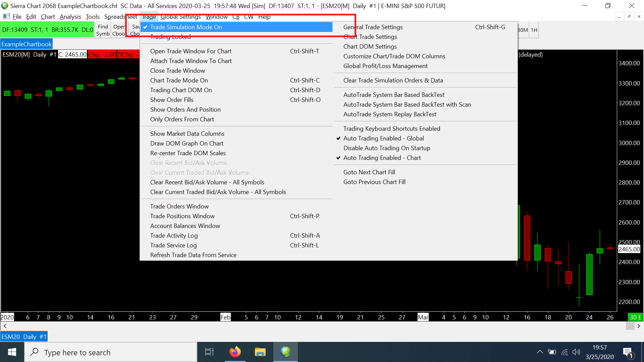Open the Analysis menu
The width and height of the screenshot is (644, 362).
(70, 17)
